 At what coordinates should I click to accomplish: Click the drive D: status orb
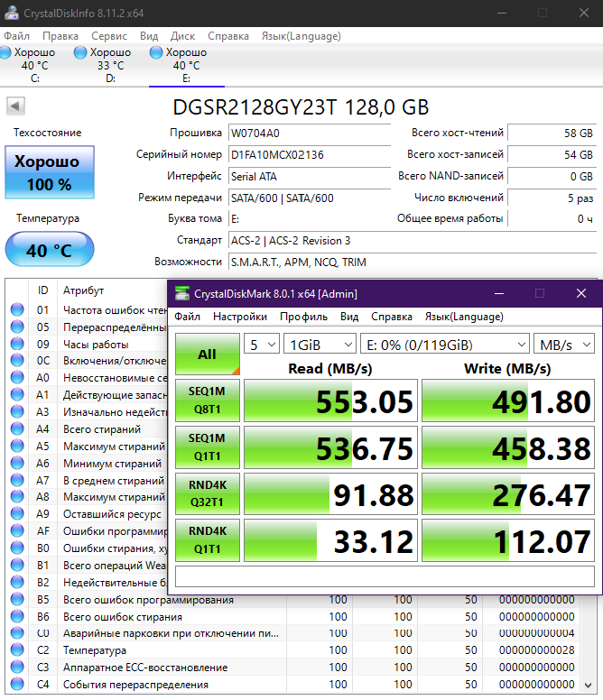pyautogui.click(x=82, y=53)
